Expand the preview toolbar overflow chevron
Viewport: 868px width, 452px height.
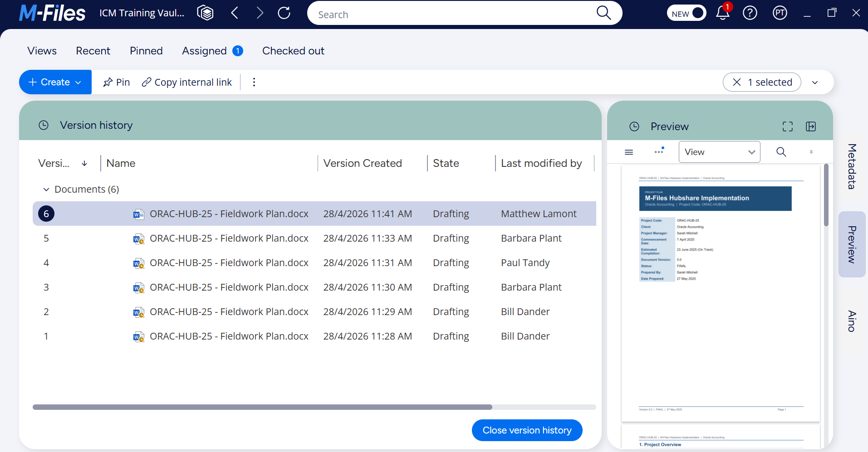coord(811,152)
